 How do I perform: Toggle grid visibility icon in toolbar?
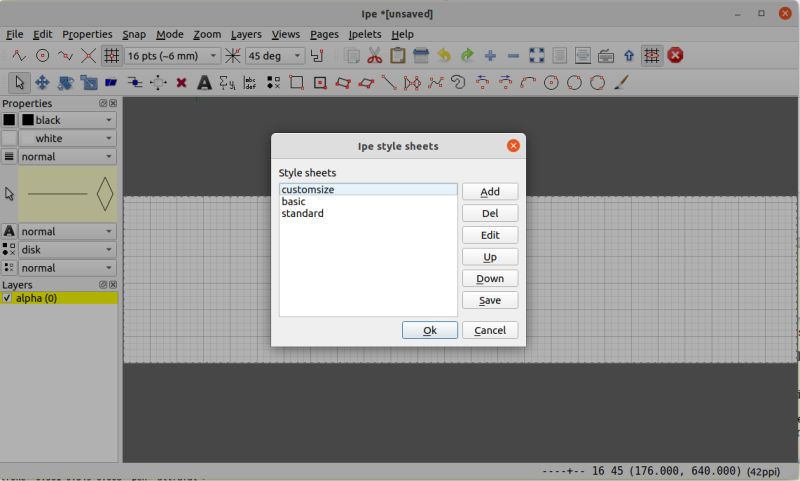(x=652, y=56)
